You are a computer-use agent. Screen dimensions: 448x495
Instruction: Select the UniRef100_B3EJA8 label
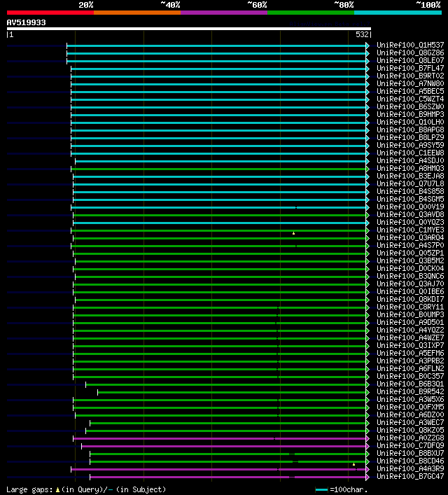[410, 176]
